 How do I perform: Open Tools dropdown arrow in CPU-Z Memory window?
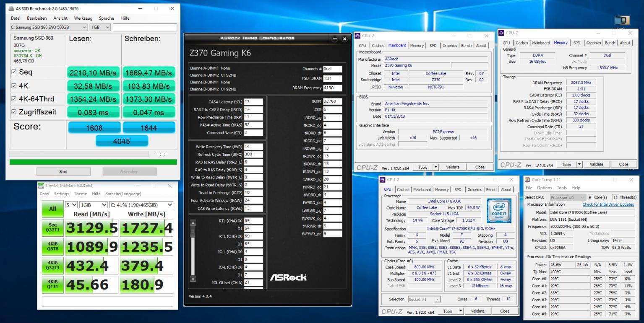pyautogui.click(x=579, y=165)
